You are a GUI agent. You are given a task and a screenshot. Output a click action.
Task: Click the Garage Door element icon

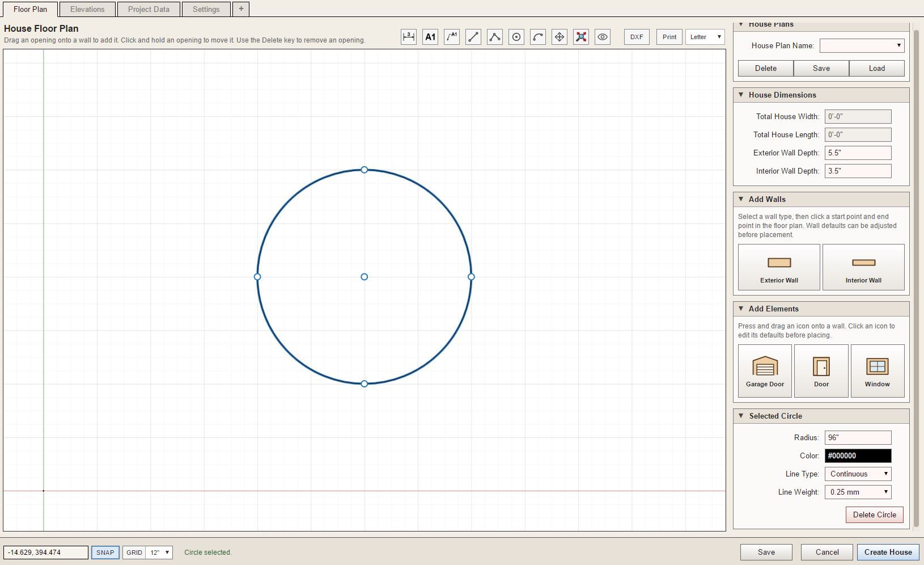click(x=765, y=371)
